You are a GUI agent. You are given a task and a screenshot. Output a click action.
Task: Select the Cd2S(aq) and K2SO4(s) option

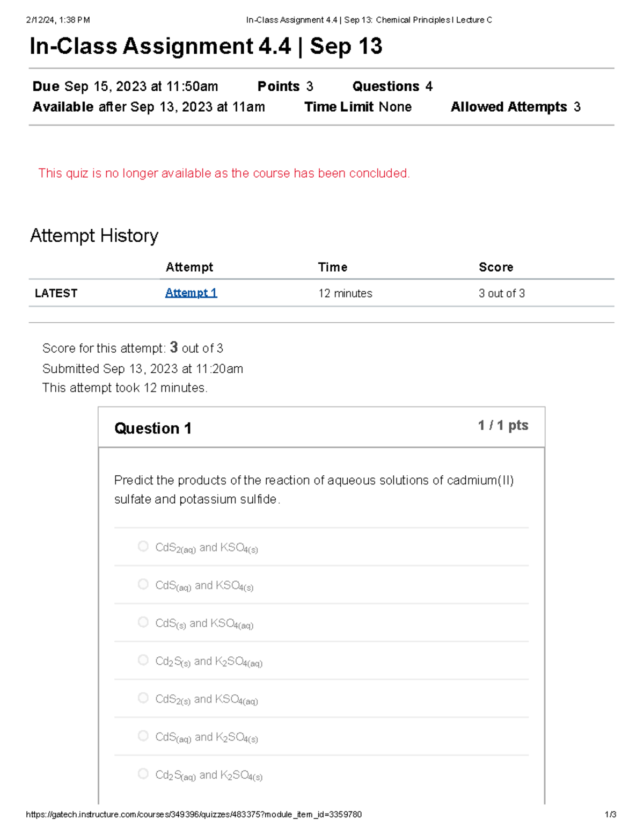(x=143, y=774)
